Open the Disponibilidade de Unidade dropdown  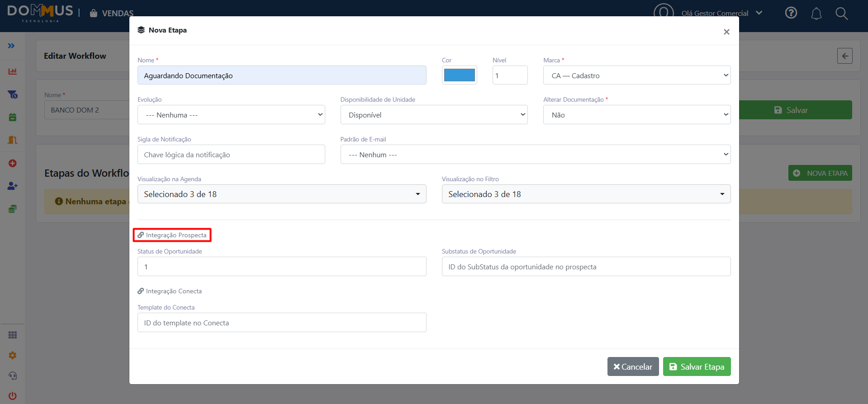(434, 115)
